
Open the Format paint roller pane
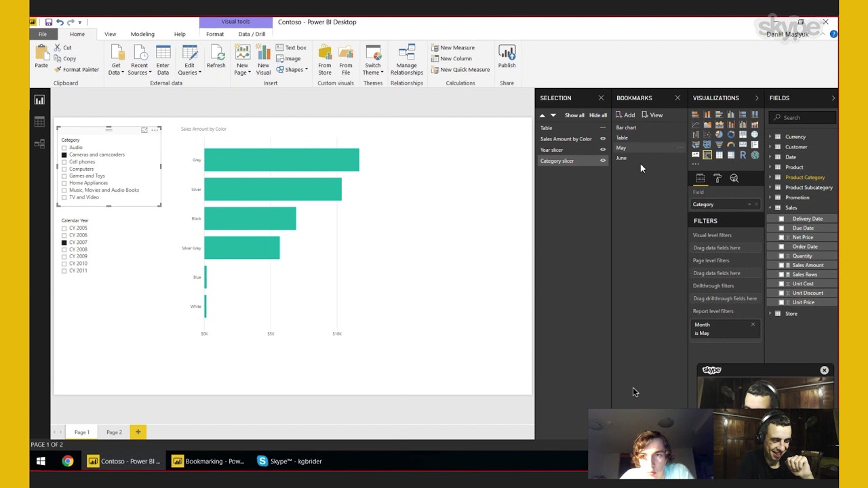coord(717,178)
